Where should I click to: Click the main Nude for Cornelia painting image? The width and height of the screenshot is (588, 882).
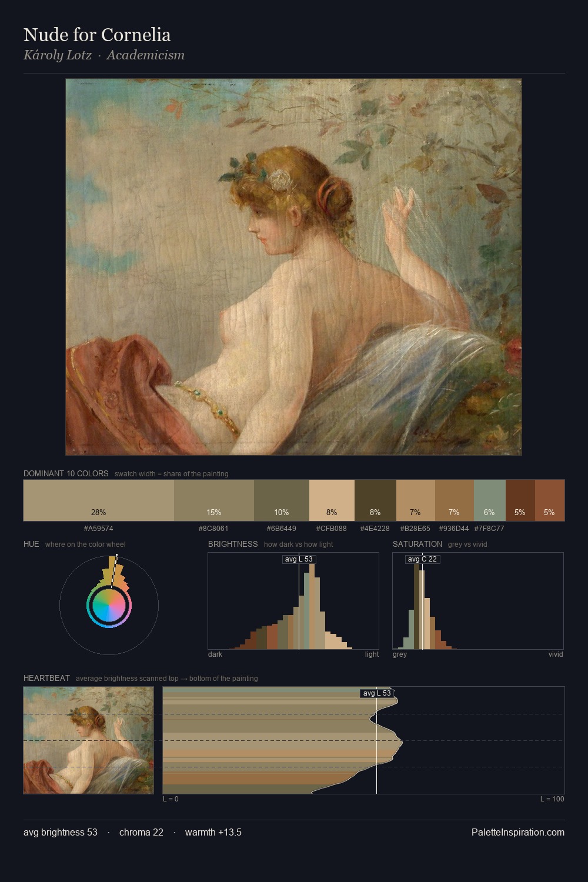[x=293, y=267]
